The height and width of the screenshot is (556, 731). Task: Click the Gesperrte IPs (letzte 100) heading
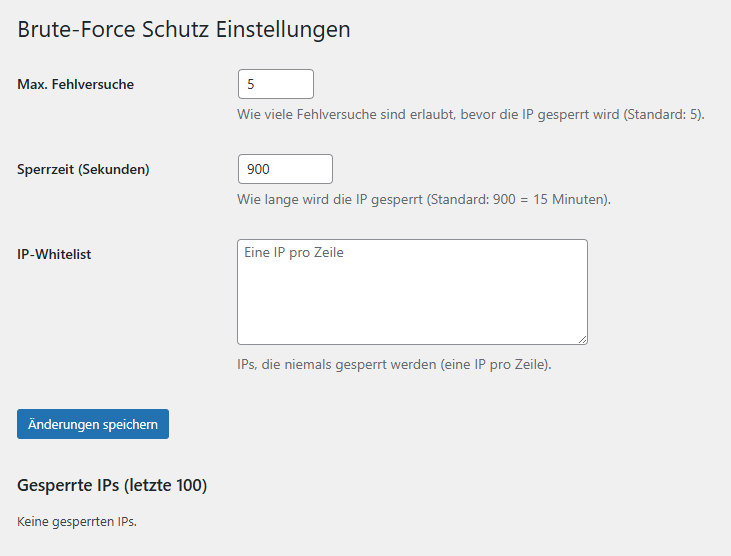(x=112, y=485)
